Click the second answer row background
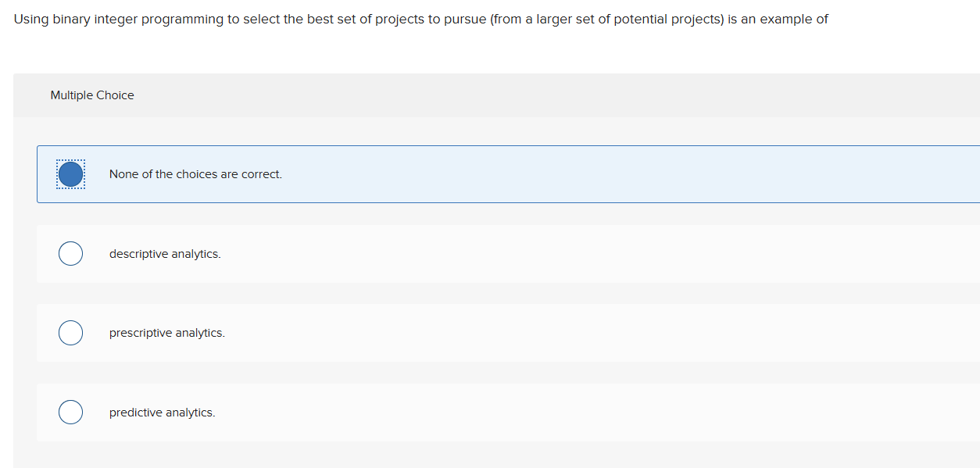This screenshot has height=468, width=980. click(x=508, y=253)
